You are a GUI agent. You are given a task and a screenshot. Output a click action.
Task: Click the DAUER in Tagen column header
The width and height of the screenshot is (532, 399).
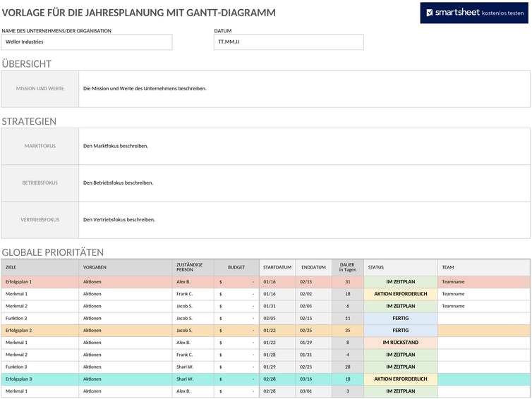point(348,267)
